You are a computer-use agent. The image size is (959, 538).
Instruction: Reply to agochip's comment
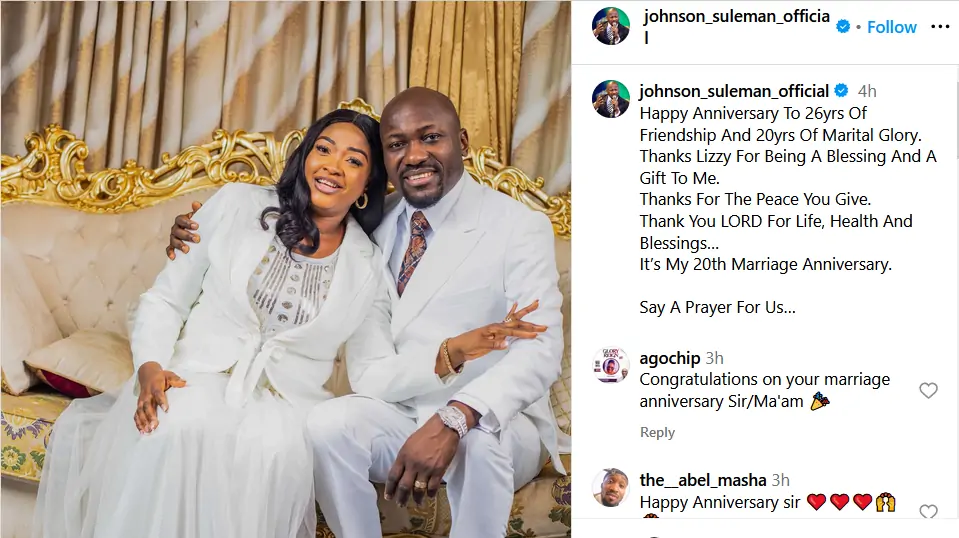click(657, 432)
